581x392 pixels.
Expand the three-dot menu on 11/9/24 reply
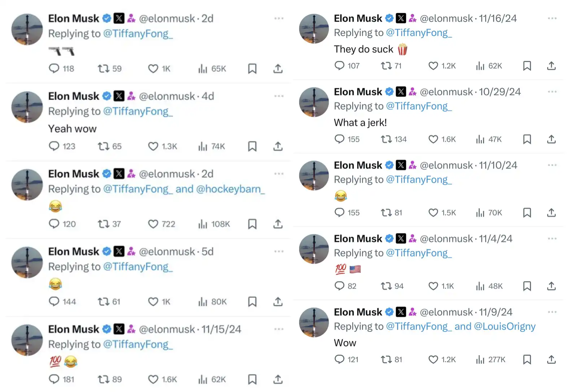[552, 312]
